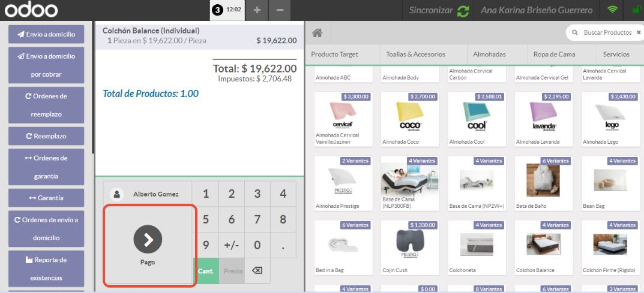Tap numpad key 2
Viewport: 644px width, 293px height.
(x=232, y=194)
